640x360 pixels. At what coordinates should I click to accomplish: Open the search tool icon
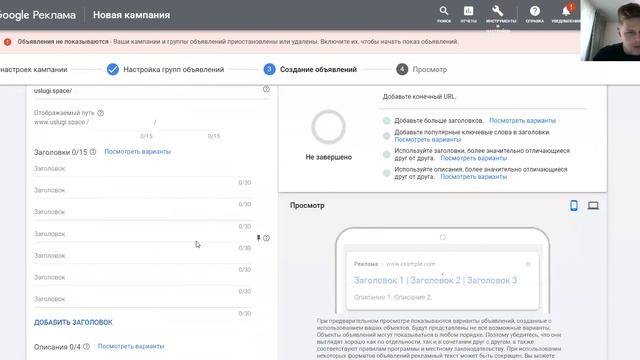pos(444,11)
